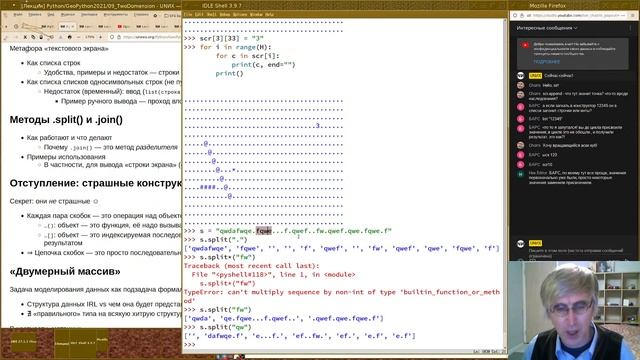This screenshot has width=640, height=360.
Task: Open Debug menu in IDLE Shell
Action: click(225, 14)
